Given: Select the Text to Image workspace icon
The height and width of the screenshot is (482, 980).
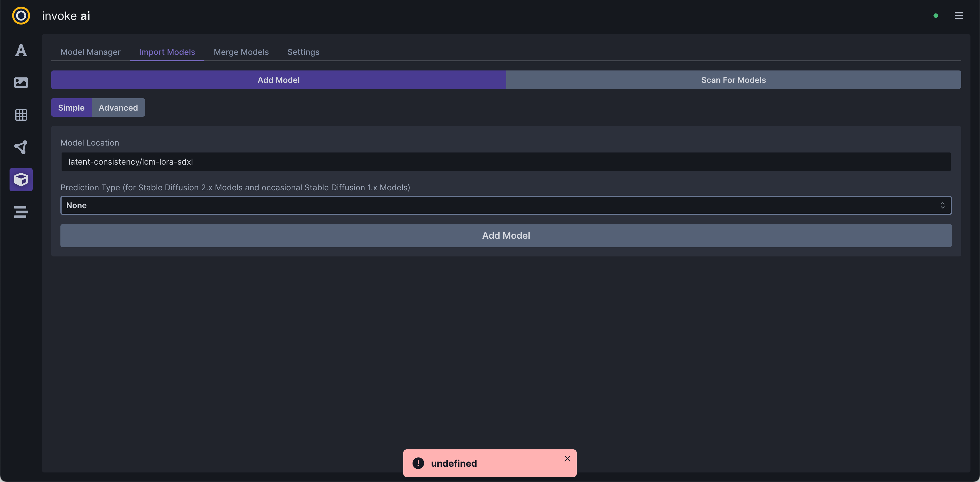Looking at the screenshot, I should pos(21,50).
